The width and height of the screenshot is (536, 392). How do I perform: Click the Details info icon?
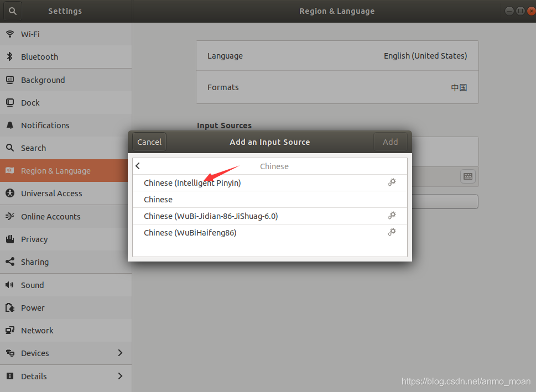pyautogui.click(x=10, y=376)
